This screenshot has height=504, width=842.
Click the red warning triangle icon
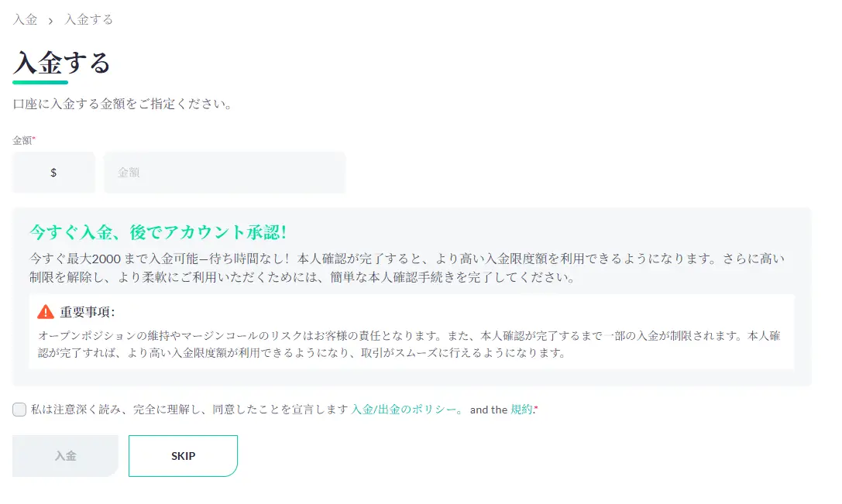click(x=46, y=312)
